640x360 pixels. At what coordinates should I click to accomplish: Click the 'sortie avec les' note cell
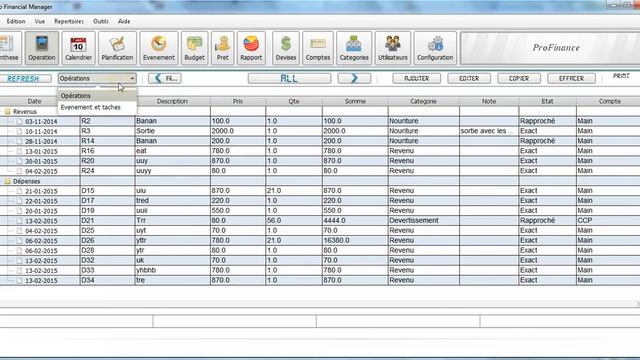point(489,131)
